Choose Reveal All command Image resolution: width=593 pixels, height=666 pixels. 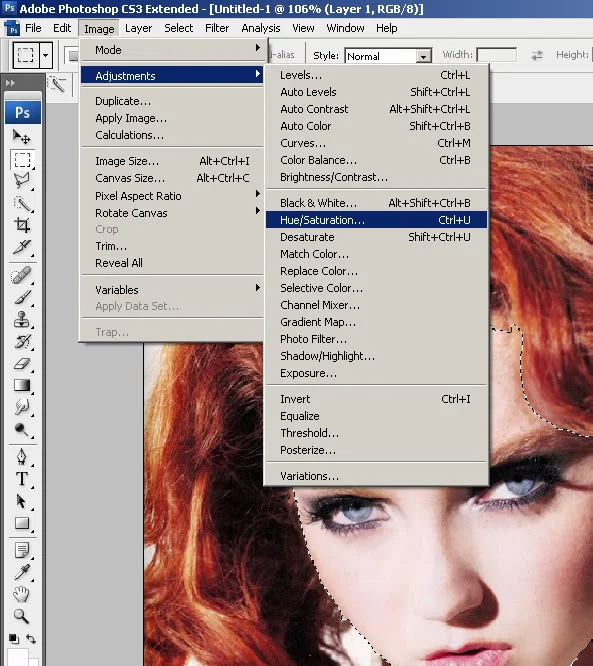(172, 263)
